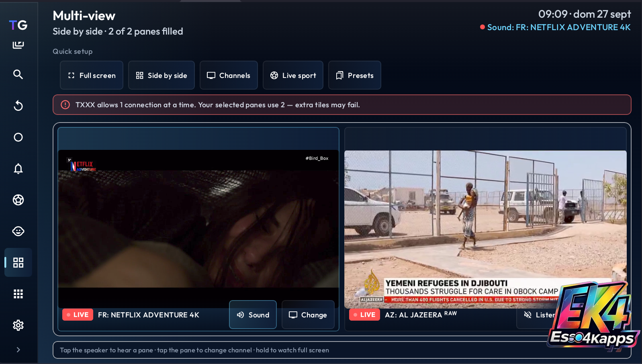Open the sports ball section in sidebar

pyautogui.click(x=18, y=200)
